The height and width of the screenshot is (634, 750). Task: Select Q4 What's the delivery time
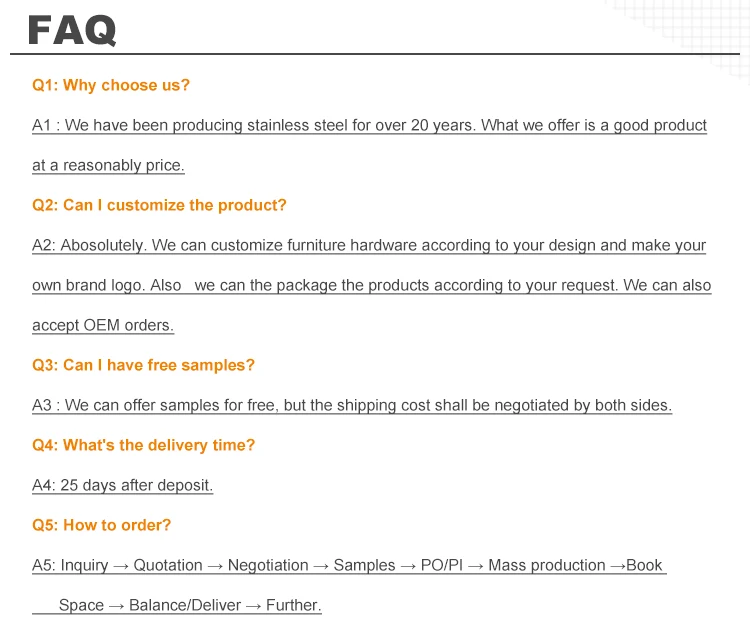(143, 445)
